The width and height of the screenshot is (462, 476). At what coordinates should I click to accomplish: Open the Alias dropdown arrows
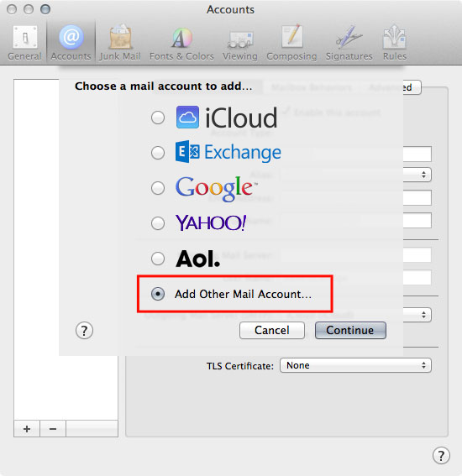tap(423, 175)
